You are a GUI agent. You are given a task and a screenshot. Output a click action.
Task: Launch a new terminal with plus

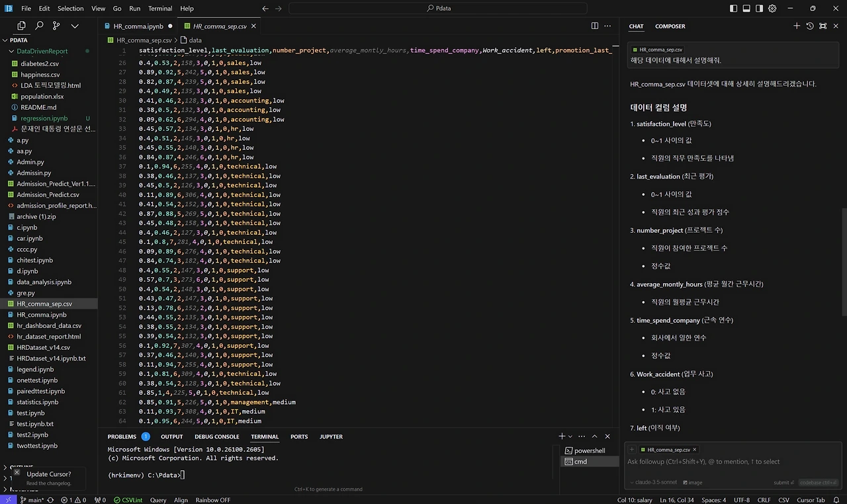(562, 437)
